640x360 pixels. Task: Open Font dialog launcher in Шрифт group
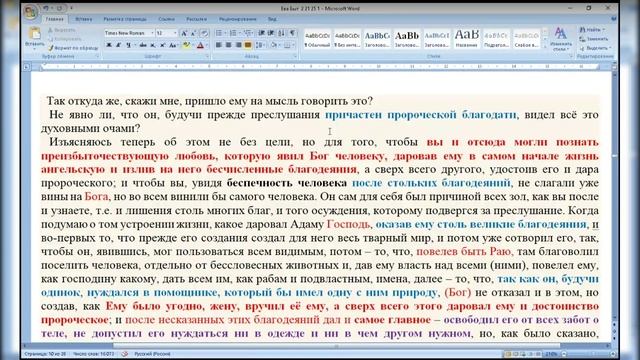[x=207, y=56]
